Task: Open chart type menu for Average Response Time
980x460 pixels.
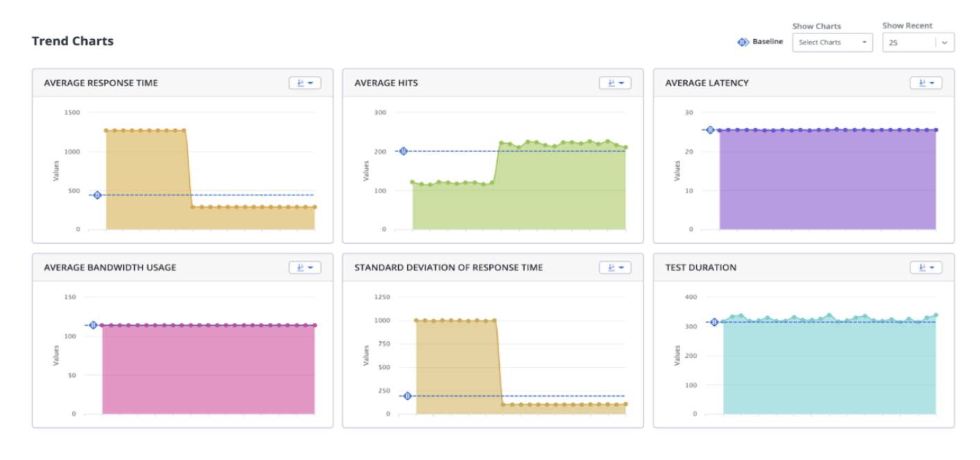Action: (304, 83)
